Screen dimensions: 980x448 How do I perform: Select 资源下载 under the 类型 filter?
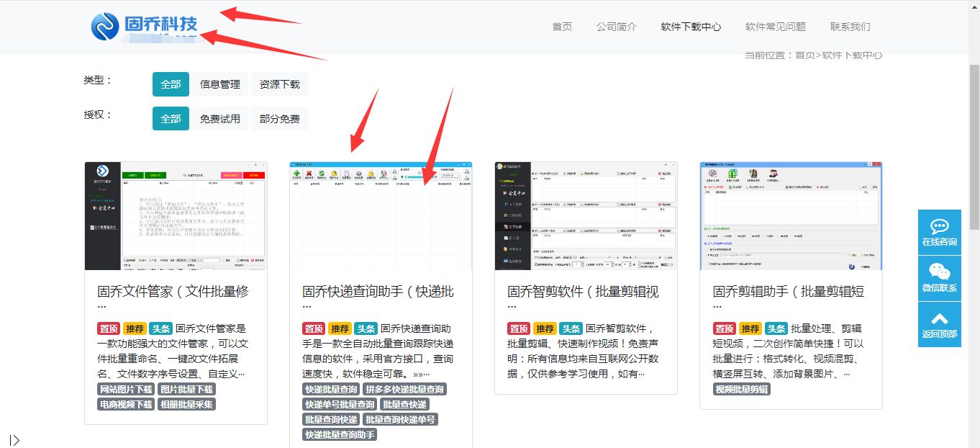(x=279, y=84)
